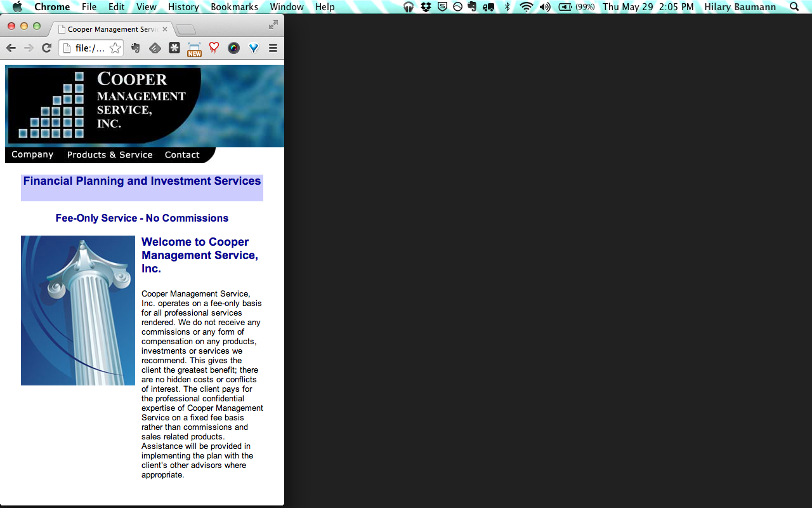Open the color picker lens extension icon
The image size is (812, 508).
tap(233, 48)
